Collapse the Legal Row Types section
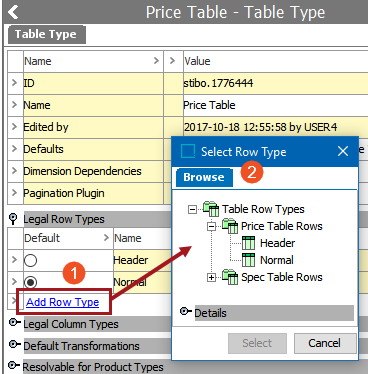The height and width of the screenshot is (374, 368). [x=13, y=219]
